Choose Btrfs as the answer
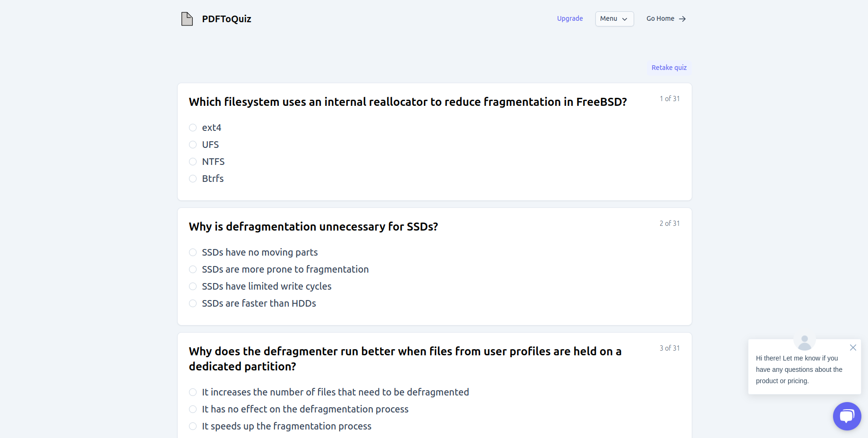 click(193, 179)
